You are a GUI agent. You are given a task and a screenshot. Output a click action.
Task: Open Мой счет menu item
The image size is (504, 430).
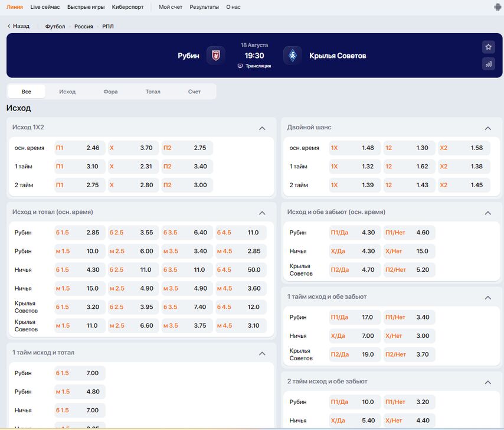click(171, 6)
